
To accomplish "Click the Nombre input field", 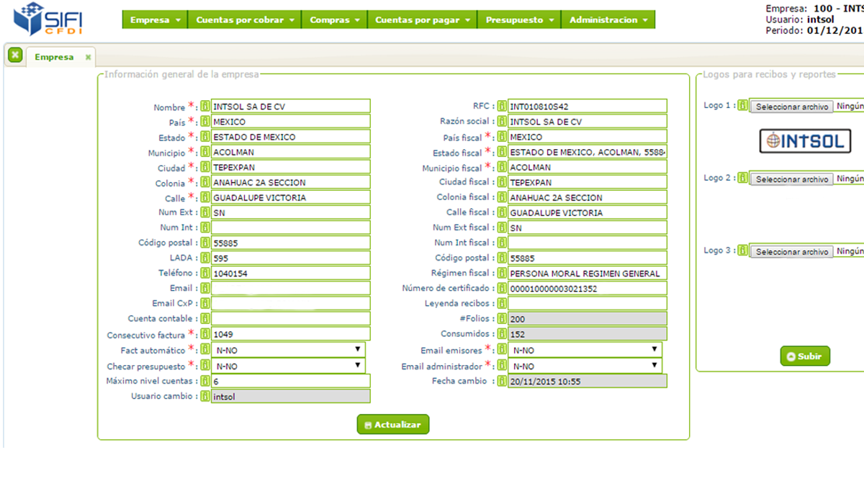I will coord(291,107).
